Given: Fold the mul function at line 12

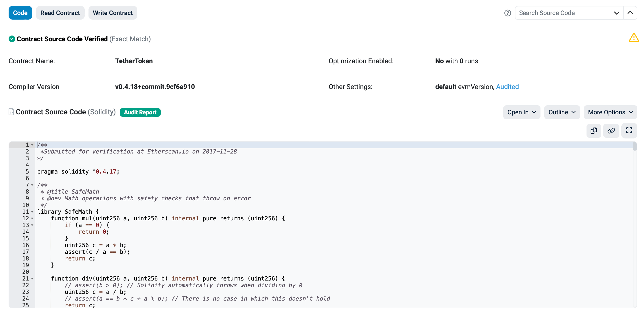Looking at the screenshot, I should [x=32, y=218].
